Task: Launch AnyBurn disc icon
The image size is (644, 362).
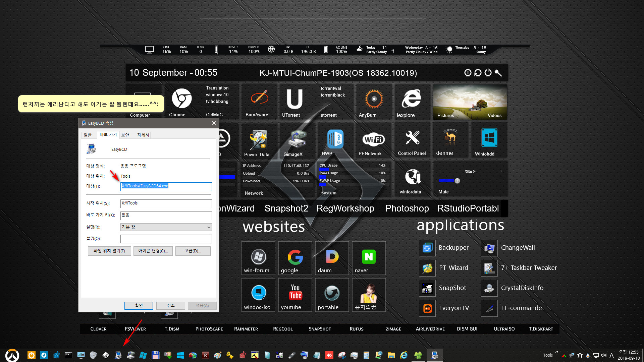Action: tap(374, 99)
